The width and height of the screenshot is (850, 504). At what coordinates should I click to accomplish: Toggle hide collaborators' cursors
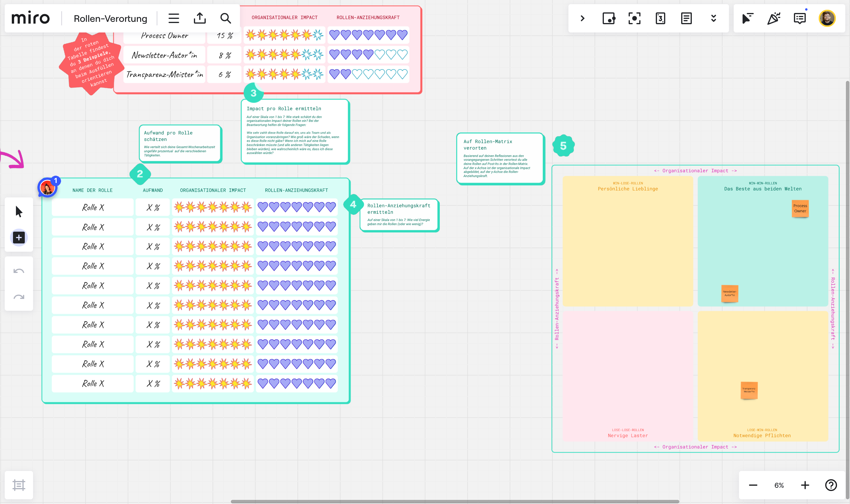[x=748, y=18]
